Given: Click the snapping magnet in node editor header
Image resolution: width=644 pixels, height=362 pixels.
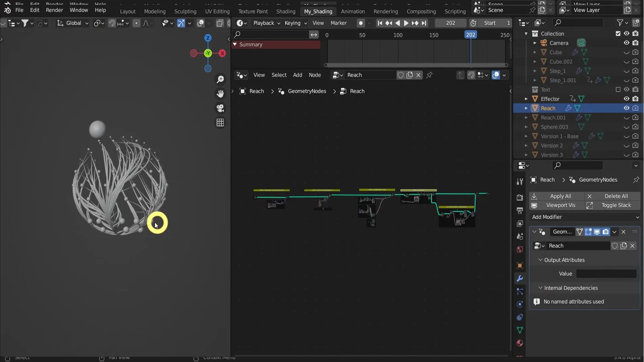Looking at the screenshot, I should (x=471, y=75).
